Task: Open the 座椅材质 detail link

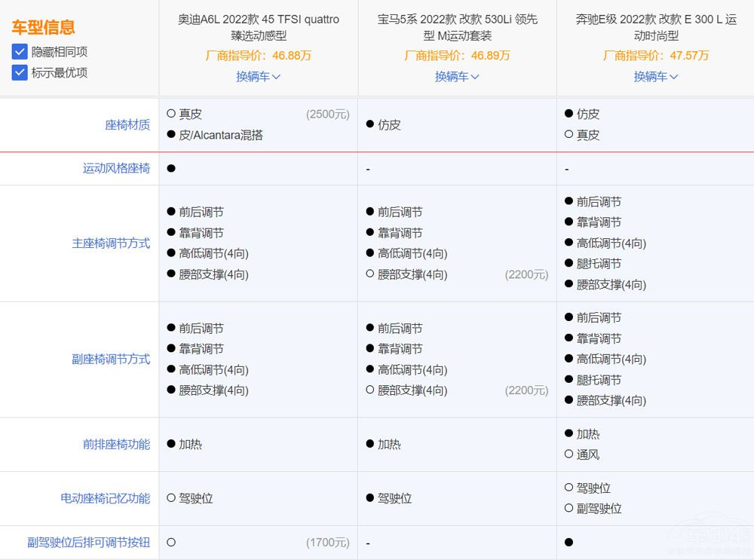Action: click(x=127, y=125)
